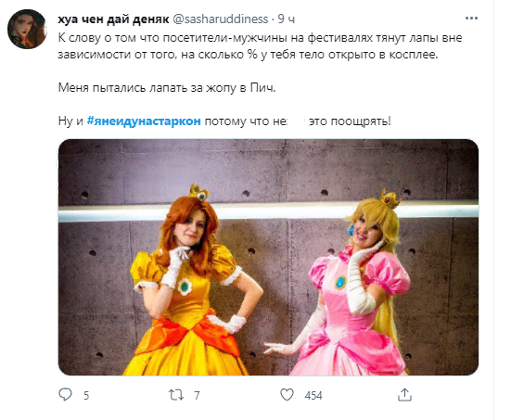Image resolution: width=511 pixels, height=420 pixels.
Task: Open the author's round profile avatar
Action: (27, 30)
